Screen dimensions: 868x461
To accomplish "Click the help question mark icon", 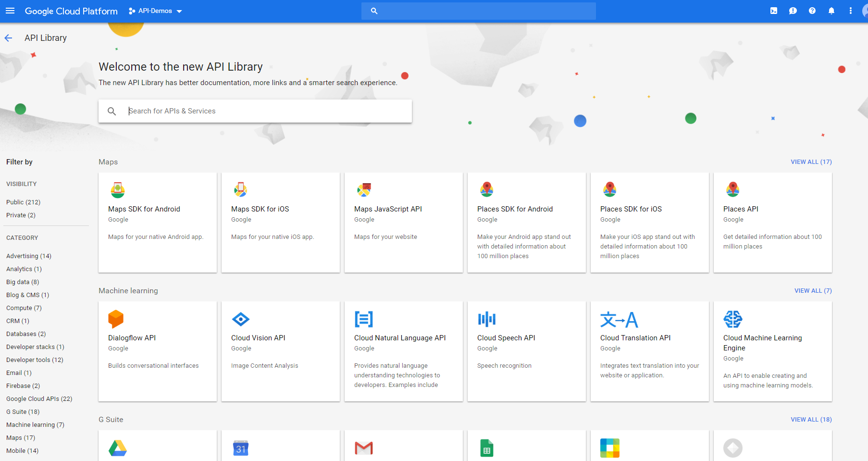I will pyautogui.click(x=812, y=11).
